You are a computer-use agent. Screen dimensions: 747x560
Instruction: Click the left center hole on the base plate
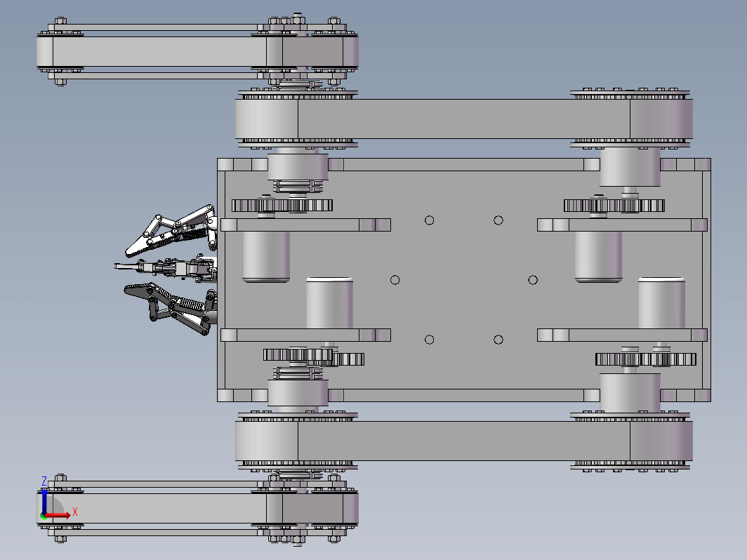coord(395,280)
